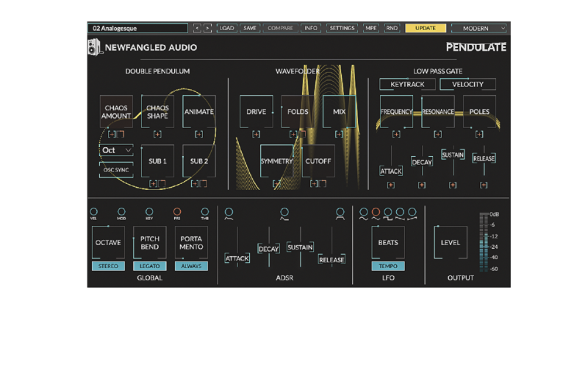Click the ADSR Attack slider handle
This screenshot has width=588, height=368.
(237, 258)
